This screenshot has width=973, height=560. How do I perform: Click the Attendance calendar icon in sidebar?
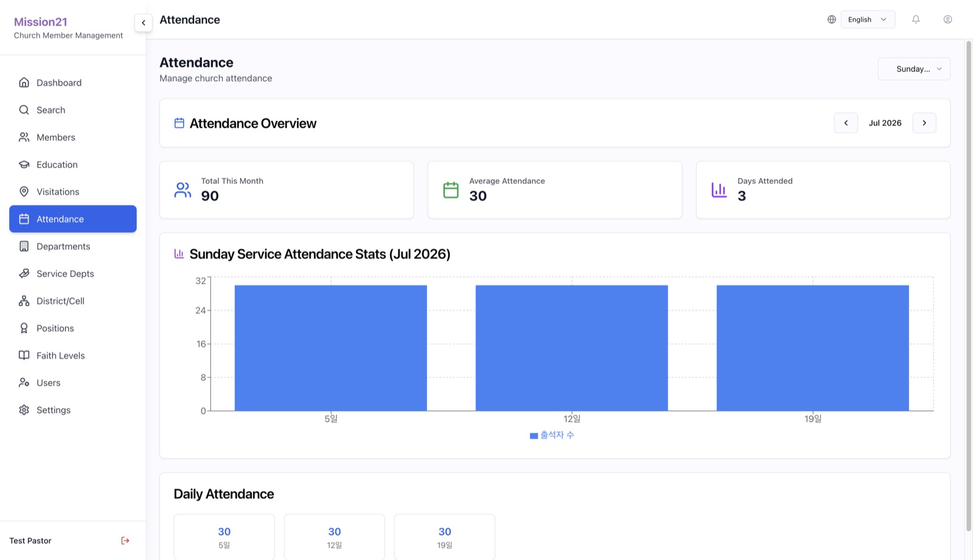tap(24, 219)
